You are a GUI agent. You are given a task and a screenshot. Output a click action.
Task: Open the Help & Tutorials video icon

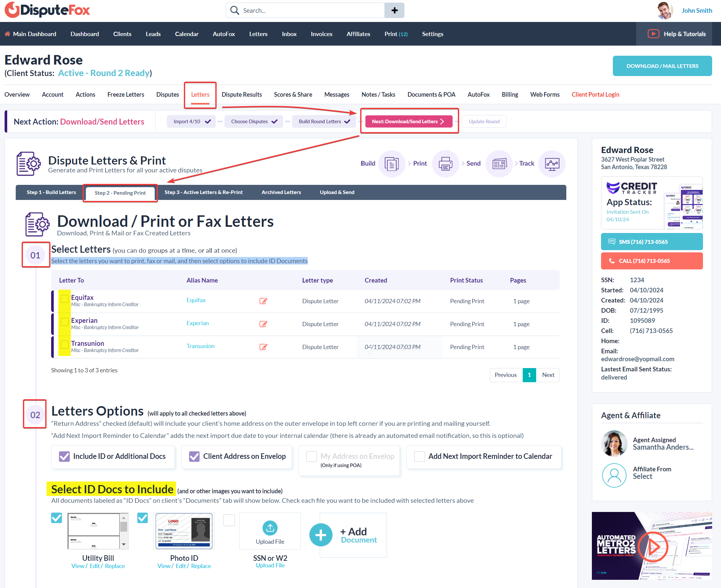tap(653, 34)
